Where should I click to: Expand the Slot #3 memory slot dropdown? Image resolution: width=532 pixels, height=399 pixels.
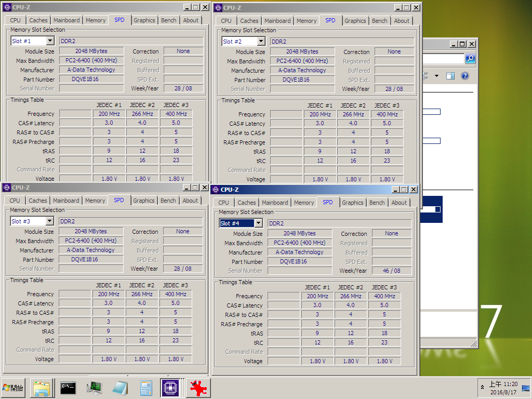49,221
